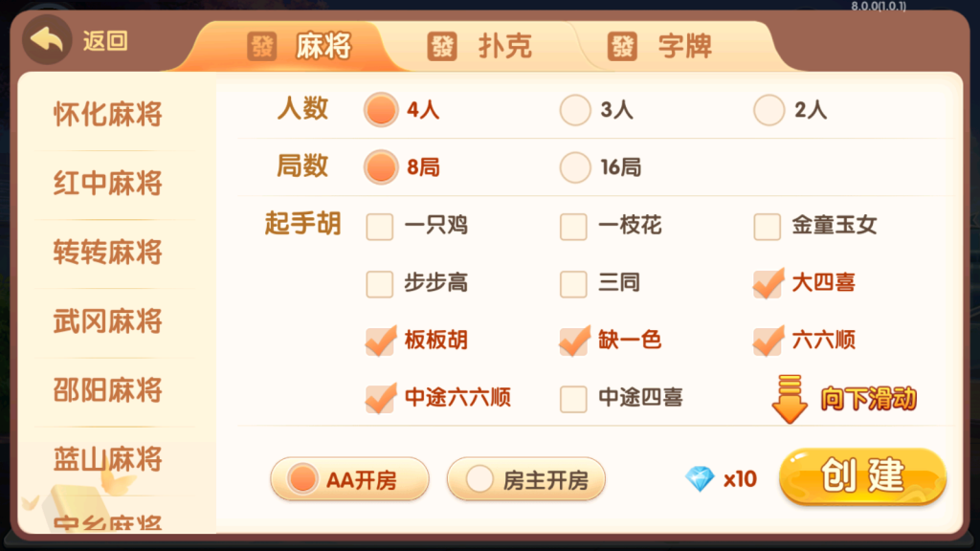
Task: Enable the 一只鸡 starting-hand option
Action: coord(379,227)
